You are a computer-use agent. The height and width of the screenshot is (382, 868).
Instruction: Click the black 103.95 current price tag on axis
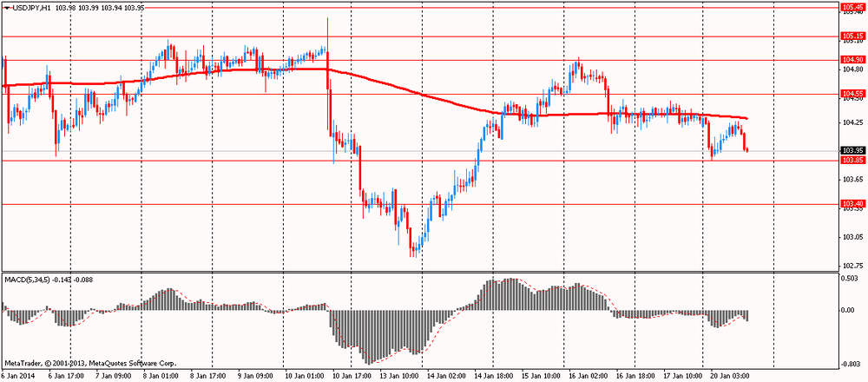pyautogui.click(x=852, y=150)
